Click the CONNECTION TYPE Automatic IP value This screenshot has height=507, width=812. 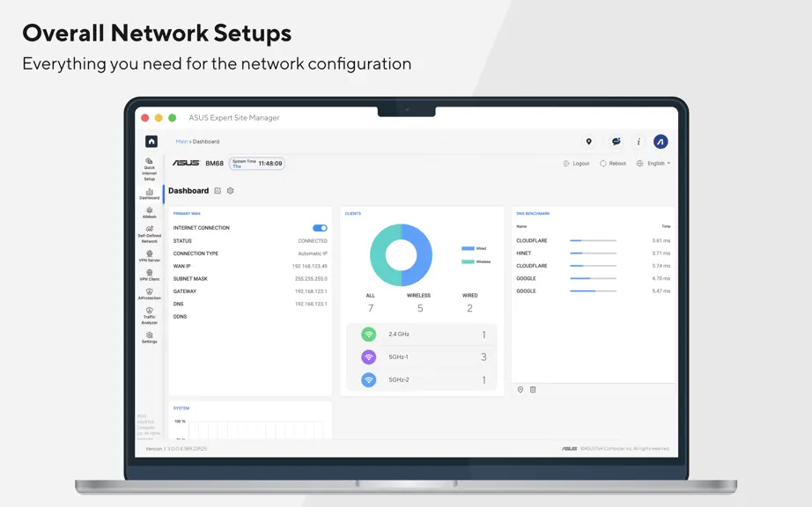[x=313, y=253]
